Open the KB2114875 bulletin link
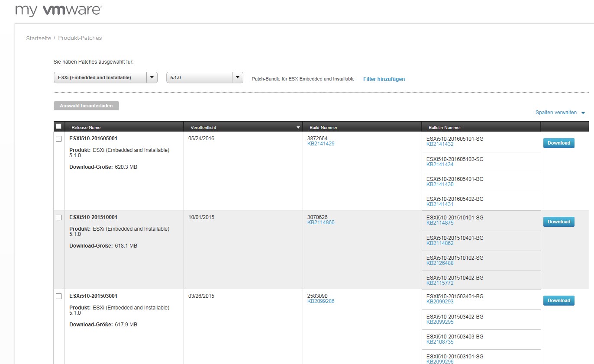 click(440, 223)
